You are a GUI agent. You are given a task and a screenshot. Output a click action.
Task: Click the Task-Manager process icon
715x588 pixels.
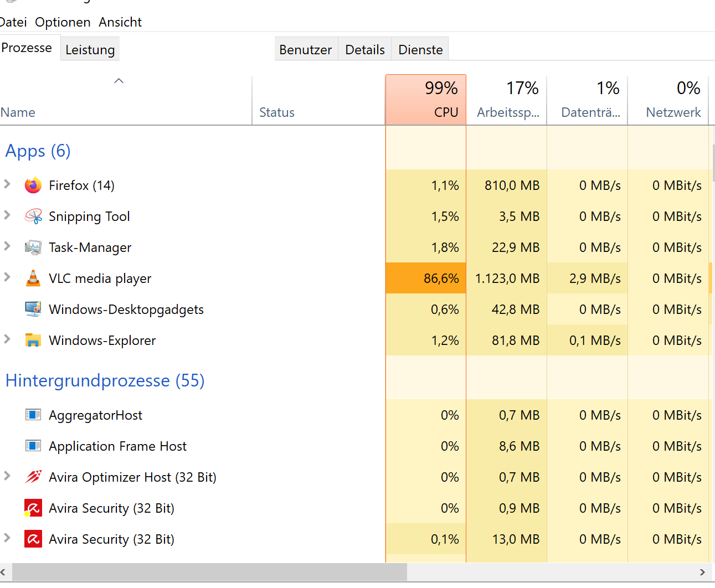point(33,247)
